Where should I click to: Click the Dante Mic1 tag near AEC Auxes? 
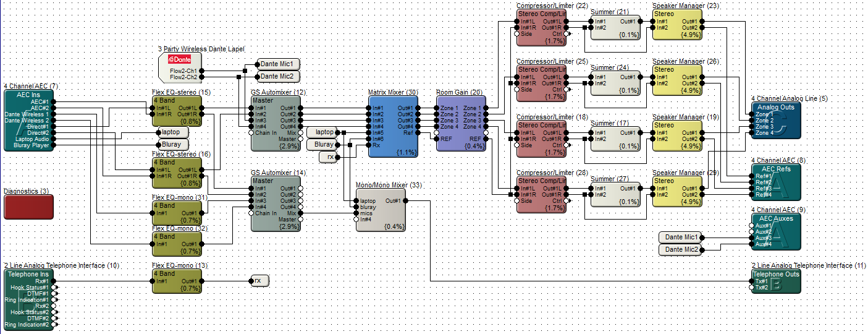pyautogui.click(x=680, y=237)
